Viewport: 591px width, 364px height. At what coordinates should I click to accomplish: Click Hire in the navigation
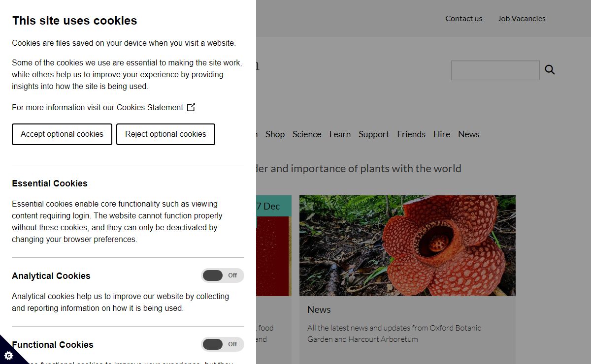[441, 134]
